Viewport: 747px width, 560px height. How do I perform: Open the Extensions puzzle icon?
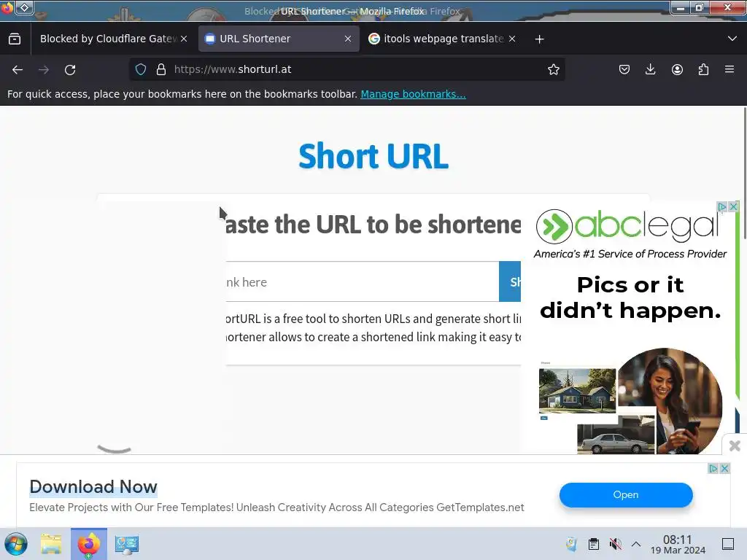click(x=703, y=69)
